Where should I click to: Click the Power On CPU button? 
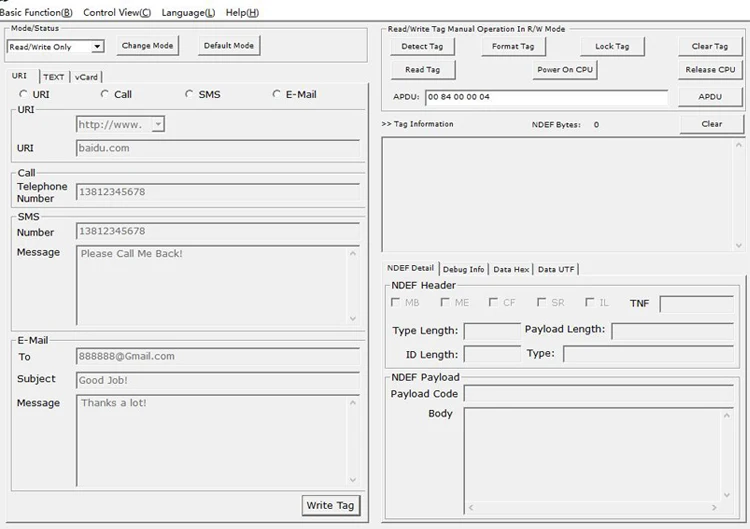point(565,70)
